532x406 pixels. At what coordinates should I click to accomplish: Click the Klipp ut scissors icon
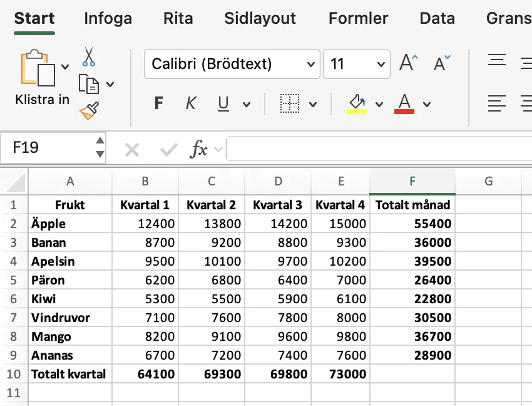(x=90, y=57)
